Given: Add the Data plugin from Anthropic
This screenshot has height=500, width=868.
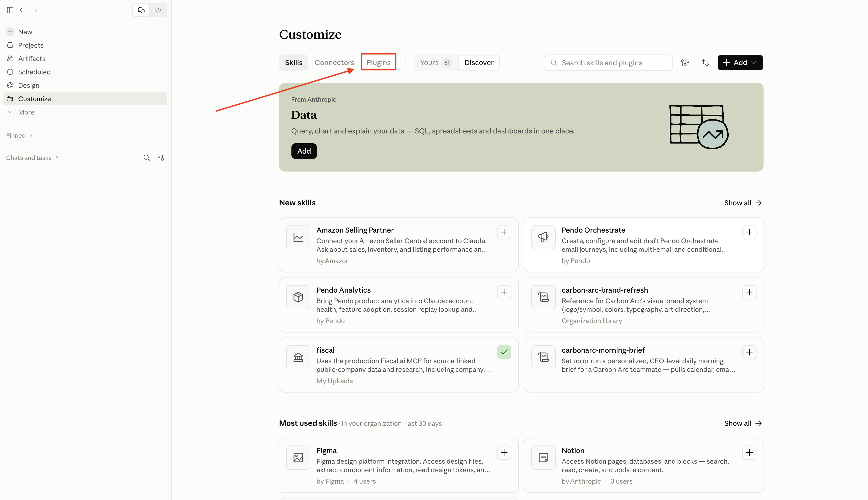Looking at the screenshot, I should coord(304,151).
